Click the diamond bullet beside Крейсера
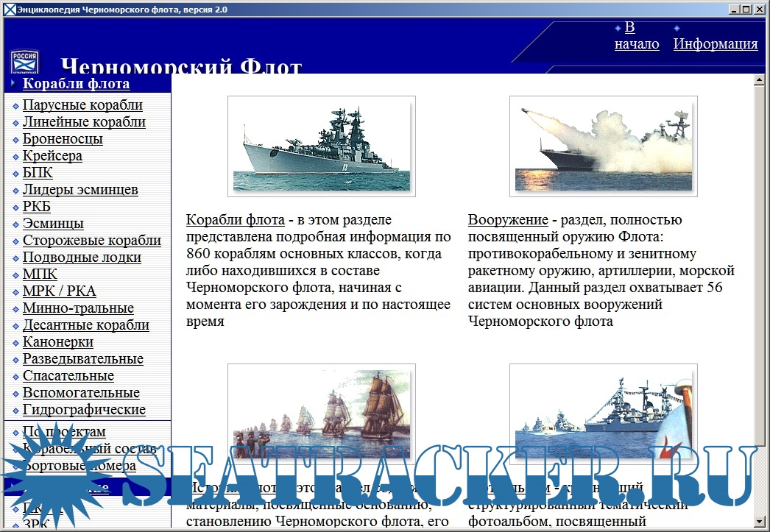This screenshot has width=770, height=532. pyautogui.click(x=16, y=157)
